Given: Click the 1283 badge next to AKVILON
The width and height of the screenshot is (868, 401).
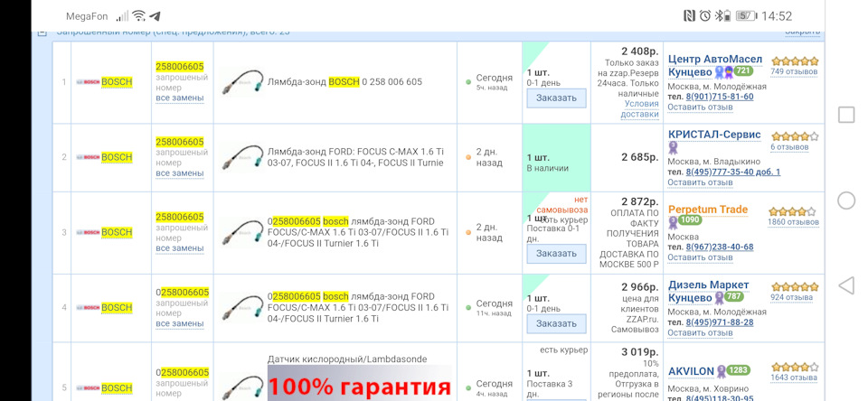Looking at the screenshot, I should (x=739, y=370).
